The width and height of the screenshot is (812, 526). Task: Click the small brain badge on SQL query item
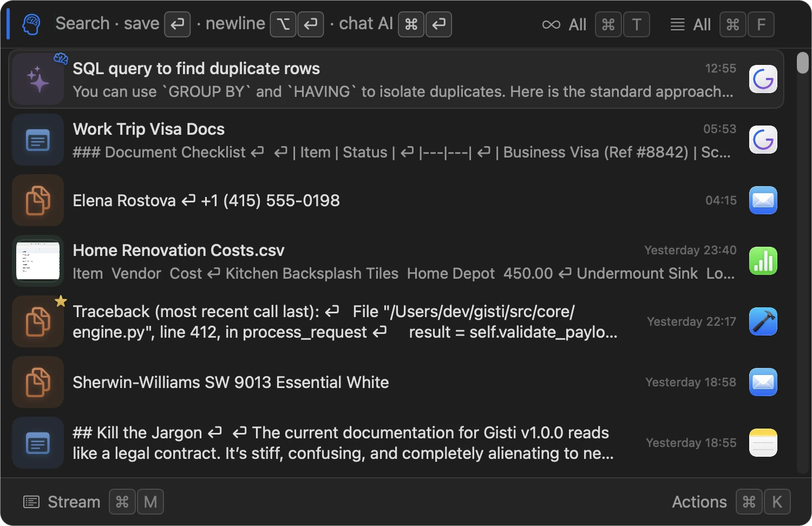coord(61,58)
